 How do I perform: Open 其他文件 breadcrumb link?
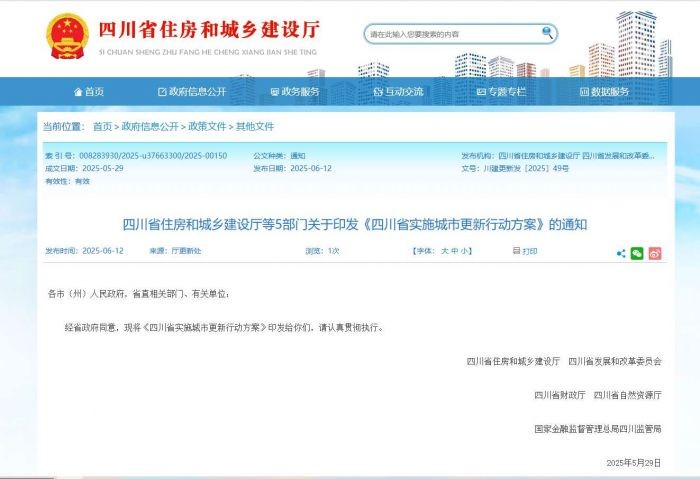click(x=255, y=126)
